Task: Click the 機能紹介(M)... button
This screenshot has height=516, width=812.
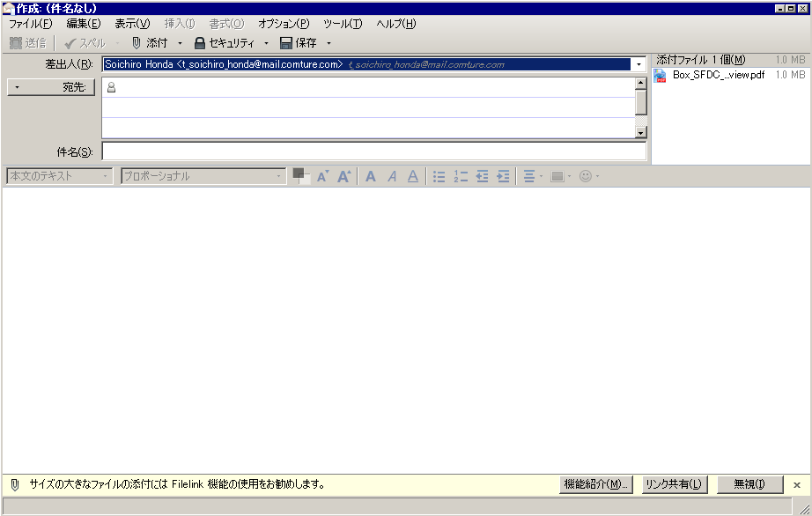Action: coord(595,484)
